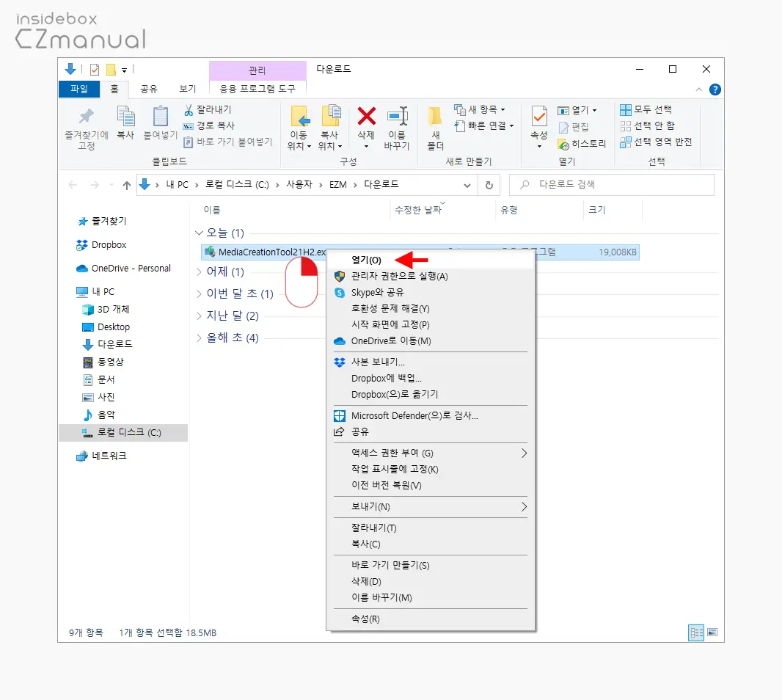Click the 복사 (Copy) ribbon icon

coord(125,117)
